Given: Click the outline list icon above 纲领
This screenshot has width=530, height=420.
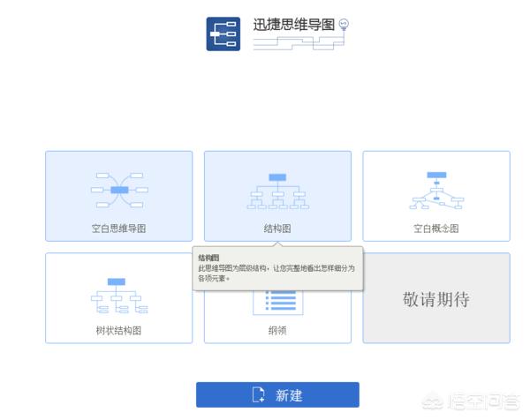Looking at the screenshot, I should (x=278, y=302).
